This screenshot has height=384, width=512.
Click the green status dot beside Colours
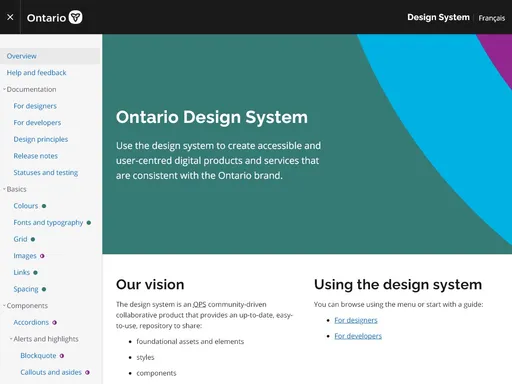click(x=44, y=206)
